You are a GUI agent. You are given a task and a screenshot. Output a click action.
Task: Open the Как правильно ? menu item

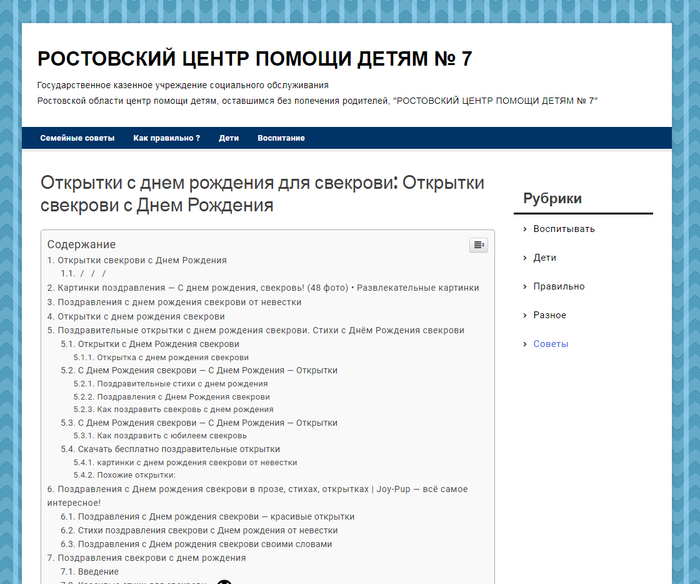point(166,138)
